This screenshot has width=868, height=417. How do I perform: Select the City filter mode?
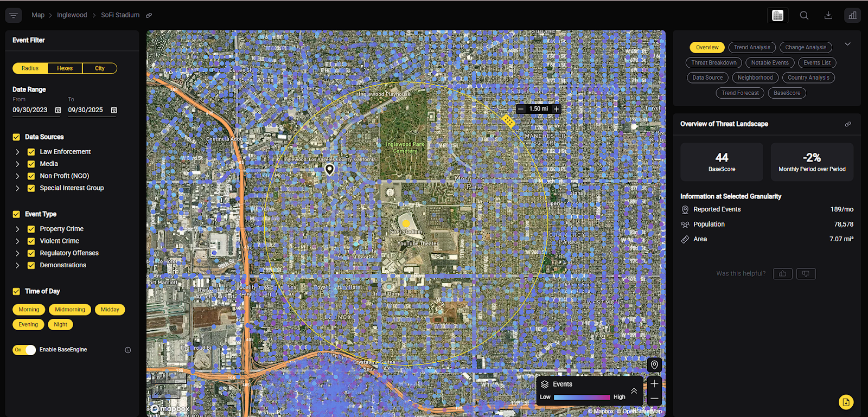point(100,68)
